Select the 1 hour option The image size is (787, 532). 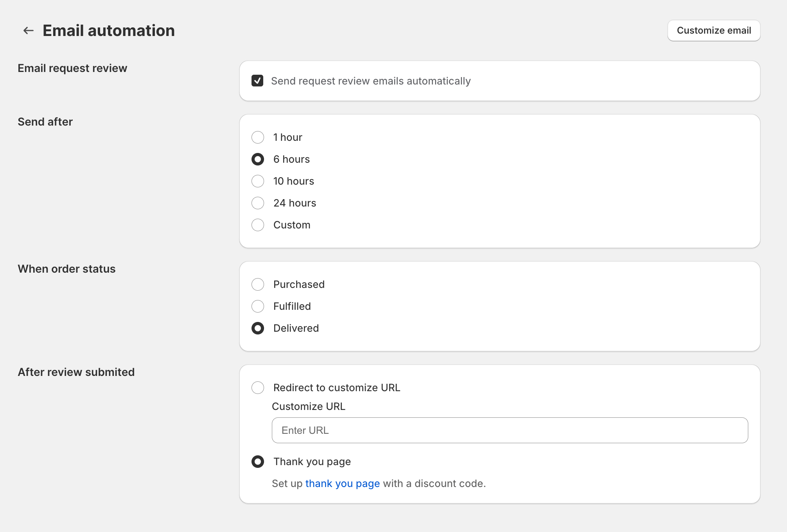(257, 137)
